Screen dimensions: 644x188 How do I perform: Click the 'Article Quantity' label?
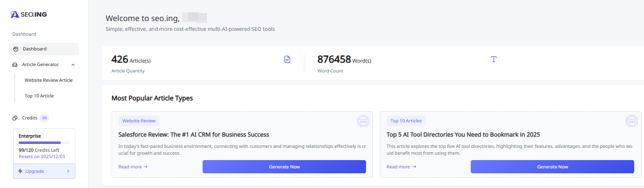(128, 71)
